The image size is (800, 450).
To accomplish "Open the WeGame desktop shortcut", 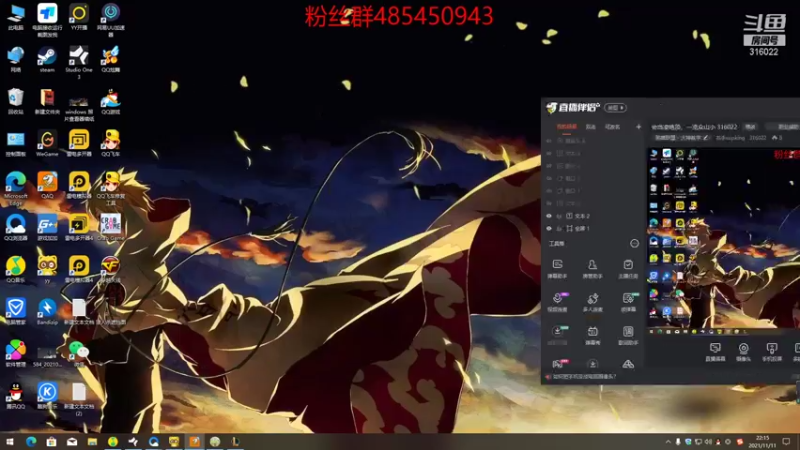I will 47,143.
